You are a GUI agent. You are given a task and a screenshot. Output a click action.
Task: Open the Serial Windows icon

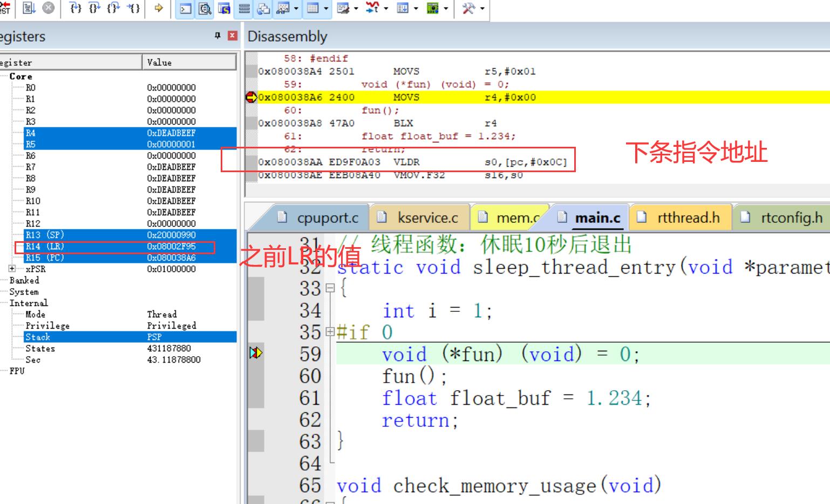[x=343, y=9]
